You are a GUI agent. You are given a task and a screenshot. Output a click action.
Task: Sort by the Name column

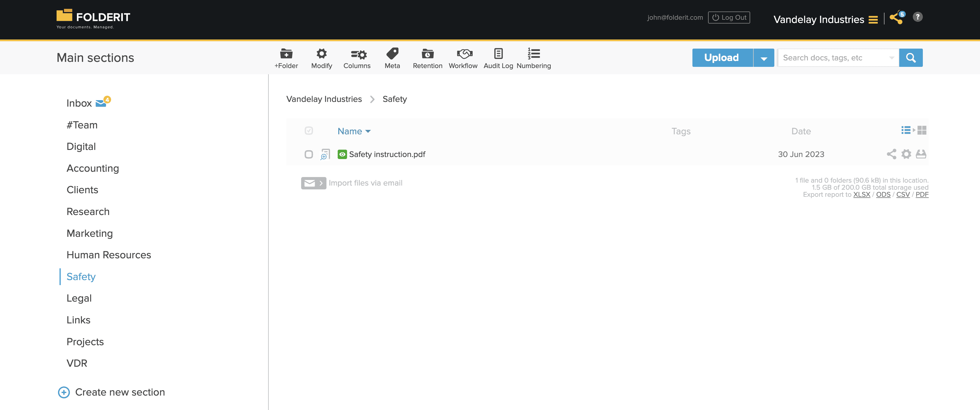tap(354, 131)
